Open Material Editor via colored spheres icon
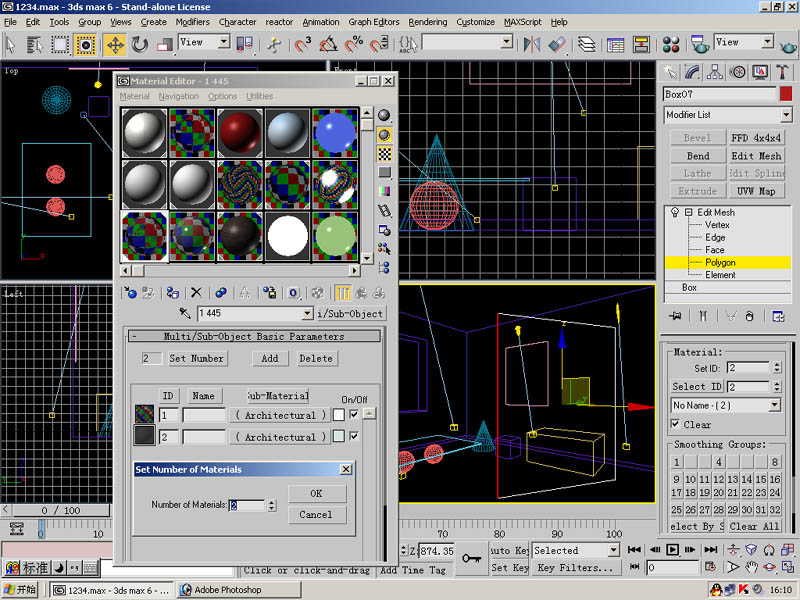The image size is (800, 600). tap(671, 45)
